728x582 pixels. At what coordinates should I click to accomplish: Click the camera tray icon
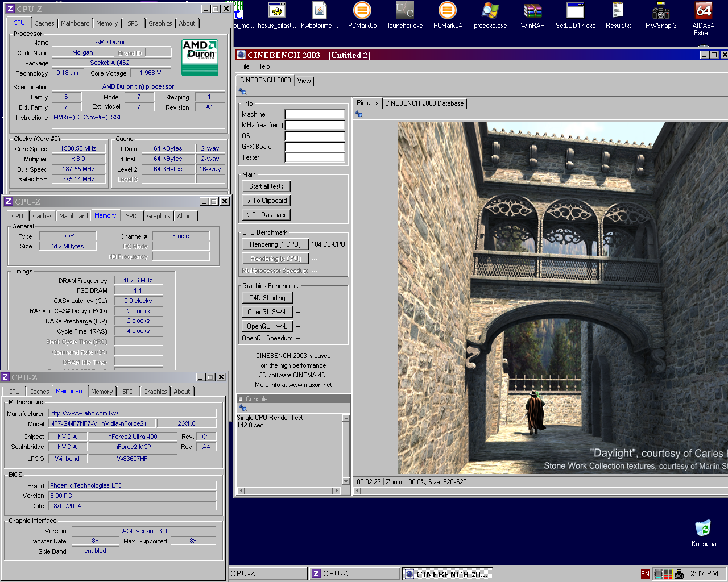pos(679,574)
